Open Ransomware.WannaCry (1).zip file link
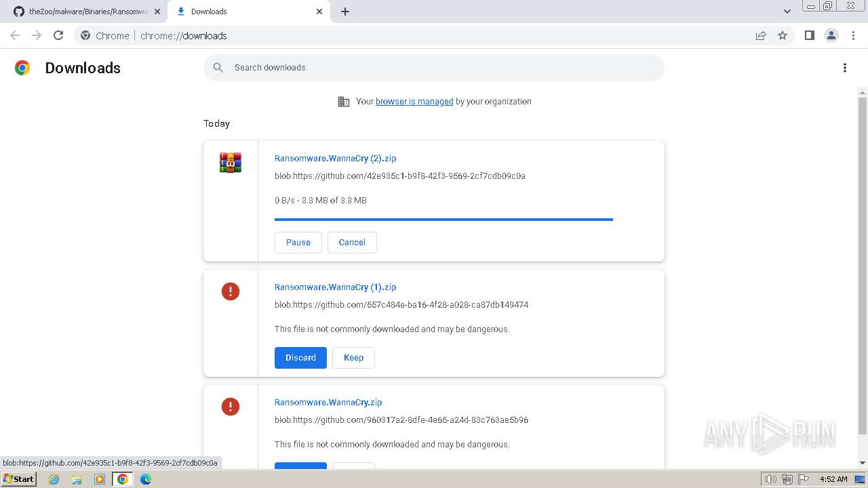This screenshot has width=868, height=488. pyautogui.click(x=335, y=287)
